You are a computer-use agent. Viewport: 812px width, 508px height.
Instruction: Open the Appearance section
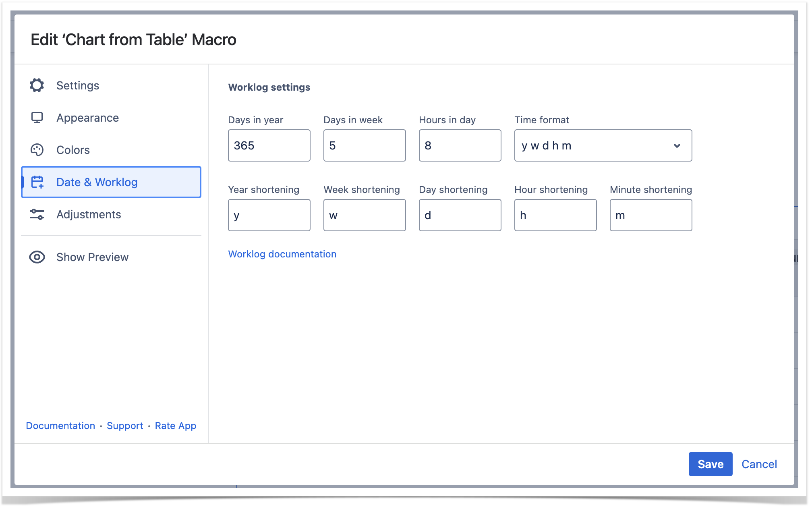(x=87, y=118)
